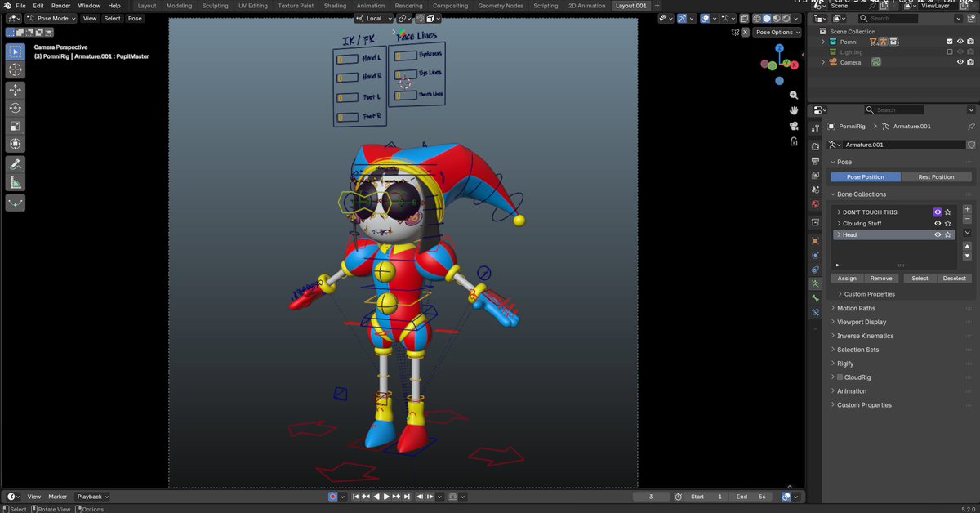Open the World properties tab
The image size is (980, 513).
(x=815, y=204)
